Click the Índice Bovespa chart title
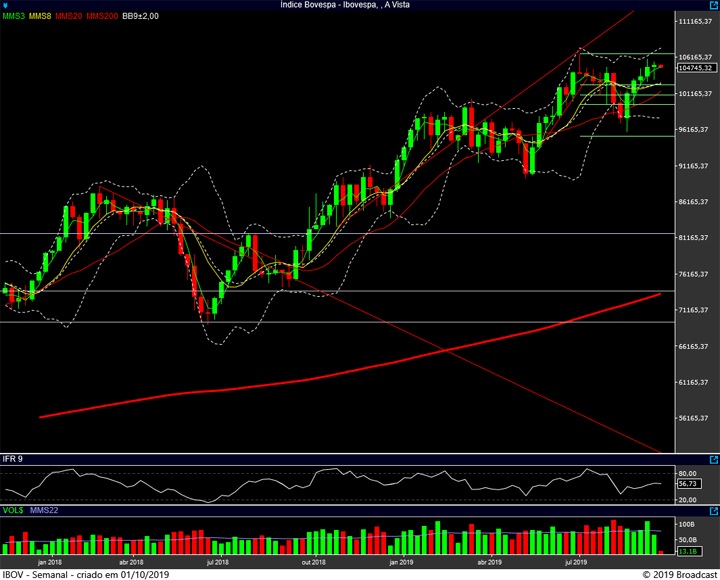 click(x=345, y=5)
